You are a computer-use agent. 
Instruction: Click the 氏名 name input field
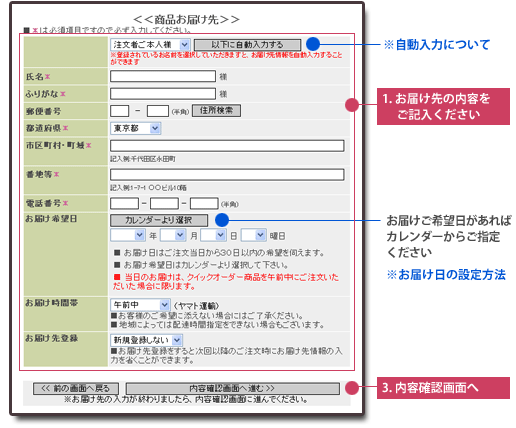(163, 76)
